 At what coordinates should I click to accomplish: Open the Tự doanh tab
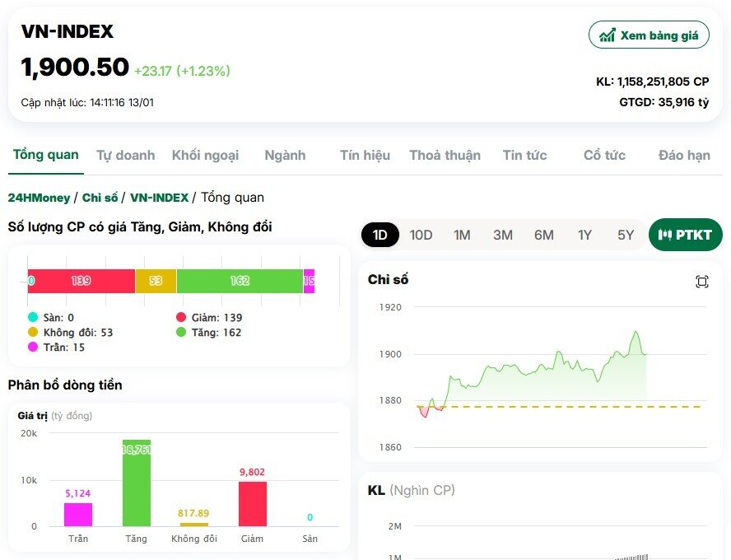click(x=125, y=155)
